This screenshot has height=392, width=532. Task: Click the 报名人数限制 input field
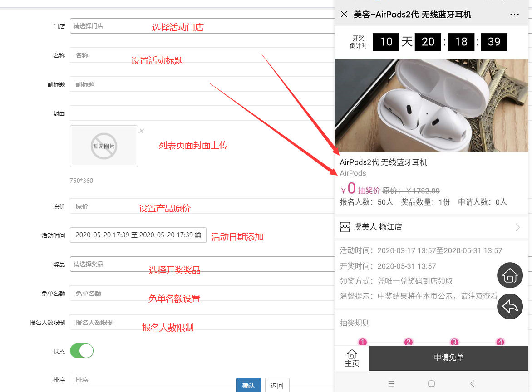[x=202, y=322]
